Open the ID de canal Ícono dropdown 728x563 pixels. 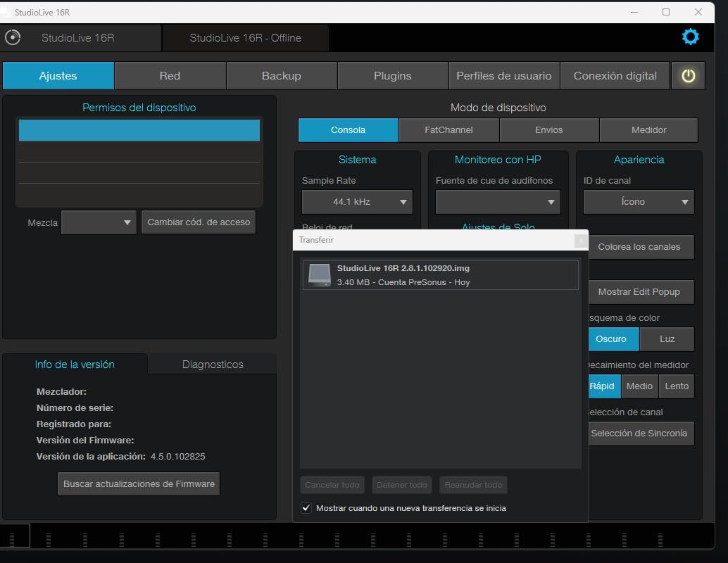[639, 202]
